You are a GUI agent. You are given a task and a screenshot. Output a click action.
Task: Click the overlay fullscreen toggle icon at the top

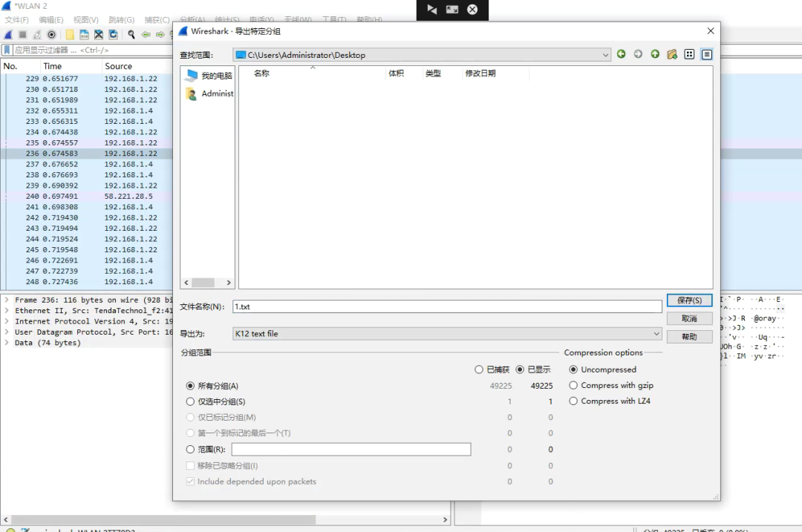point(452,10)
